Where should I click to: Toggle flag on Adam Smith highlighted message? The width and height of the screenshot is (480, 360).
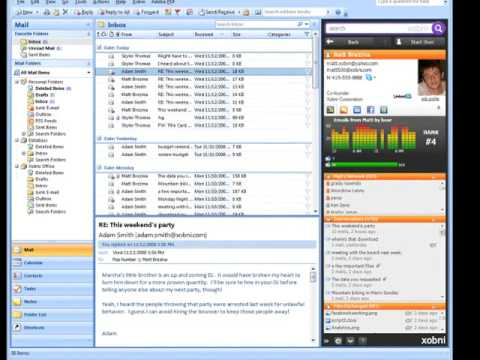[x=308, y=71]
